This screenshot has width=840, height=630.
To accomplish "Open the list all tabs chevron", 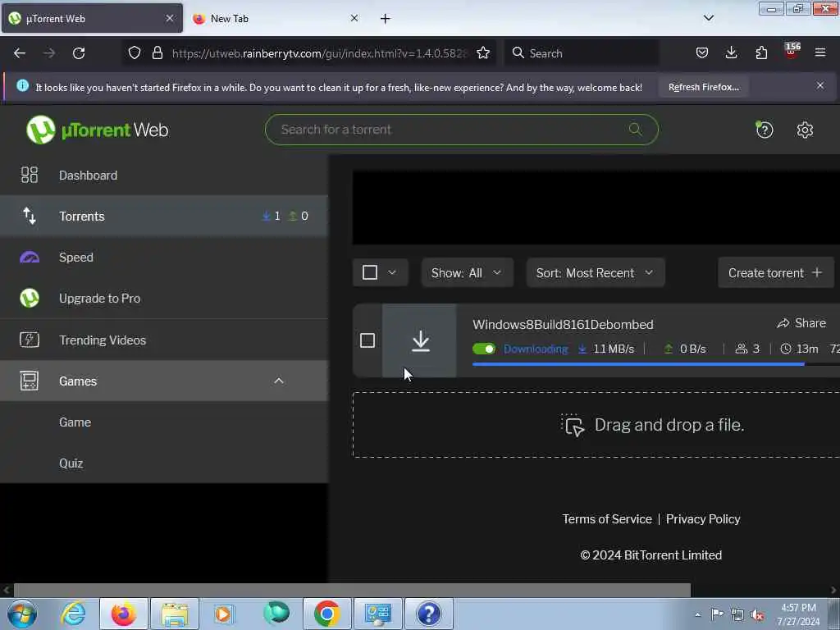I will 708,18.
